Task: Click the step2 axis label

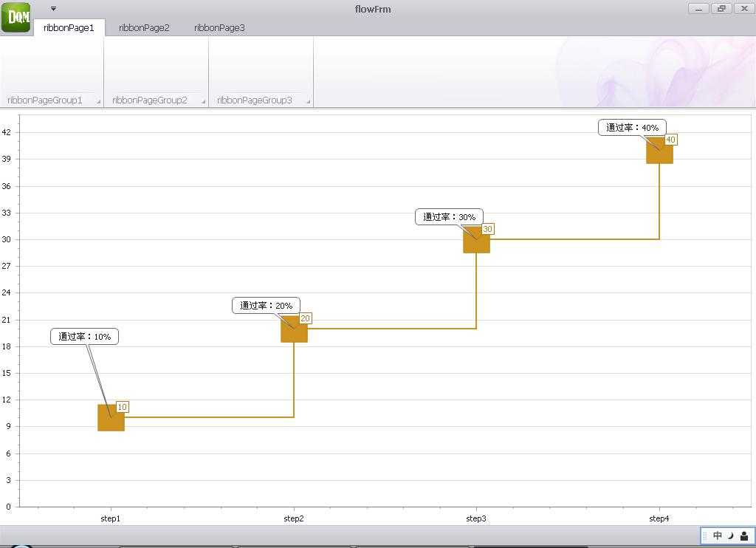Action: point(294,518)
